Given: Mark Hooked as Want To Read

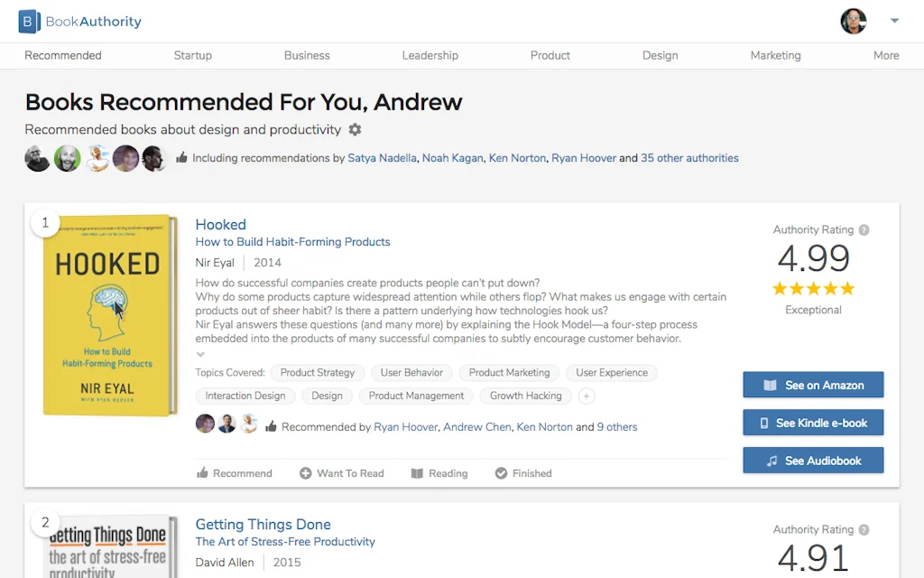Looking at the screenshot, I should [341, 473].
